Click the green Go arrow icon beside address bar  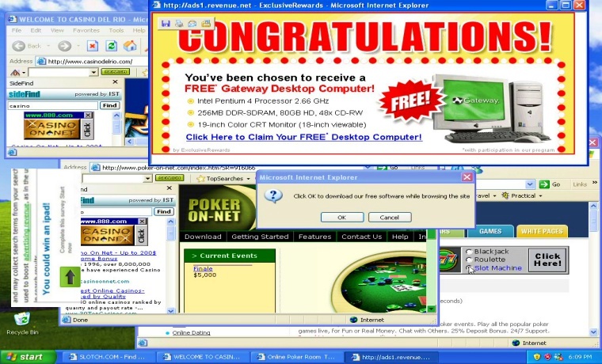pyautogui.click(x=543, y=184)
